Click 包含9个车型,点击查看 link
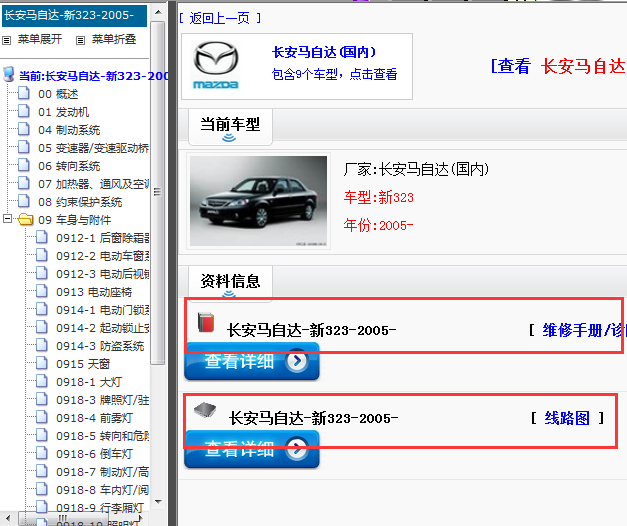This screenshot has height=526, width=627. click(334, 74)
